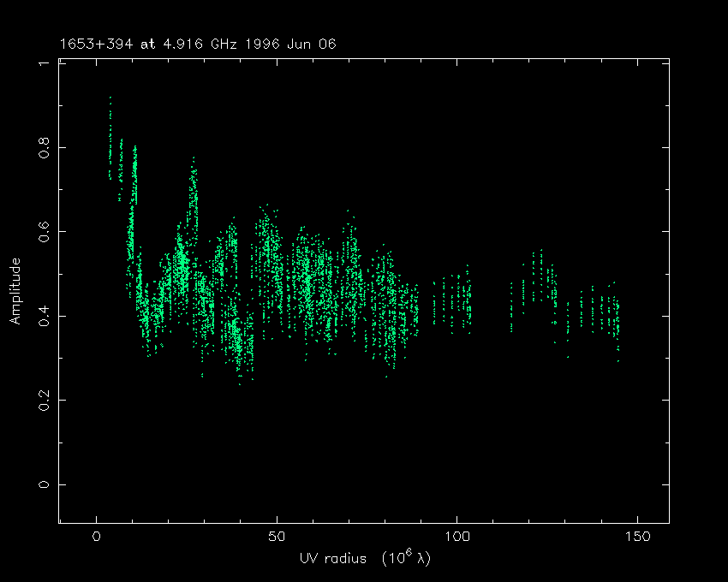Click the data cluster near UV radius 122
Viewport: 728px width, 582px height.
(537, 274)
